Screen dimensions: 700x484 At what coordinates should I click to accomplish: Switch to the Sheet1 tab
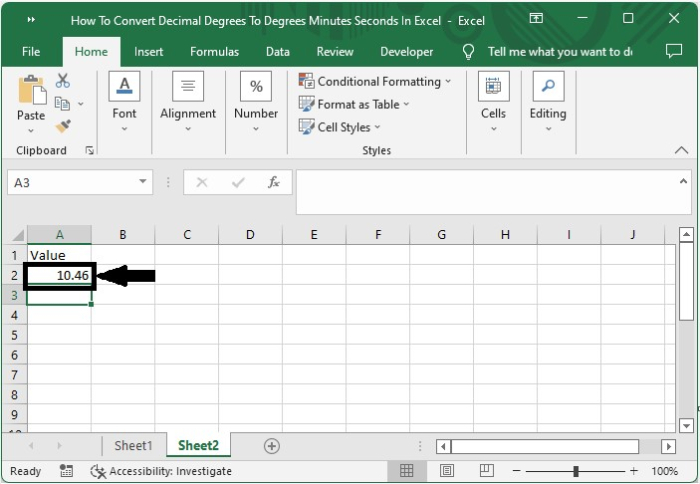(x=133, y=446)
